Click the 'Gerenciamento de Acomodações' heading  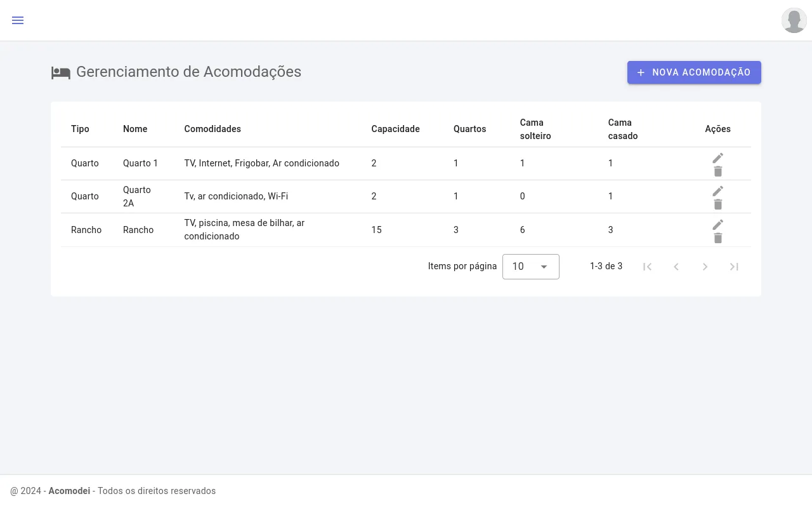188,72
